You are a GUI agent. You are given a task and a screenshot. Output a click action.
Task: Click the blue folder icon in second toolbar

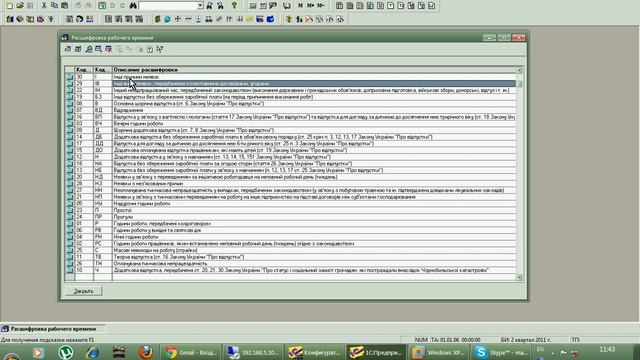point(270,19)
